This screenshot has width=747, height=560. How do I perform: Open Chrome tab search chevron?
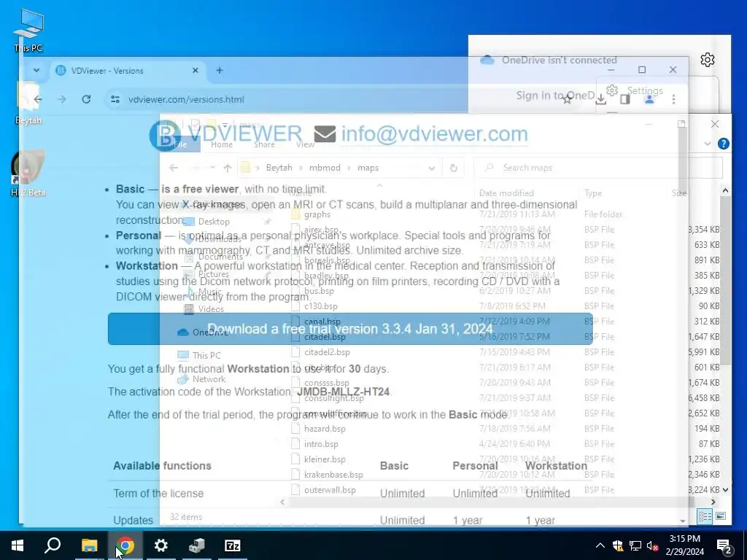(36, 71)
